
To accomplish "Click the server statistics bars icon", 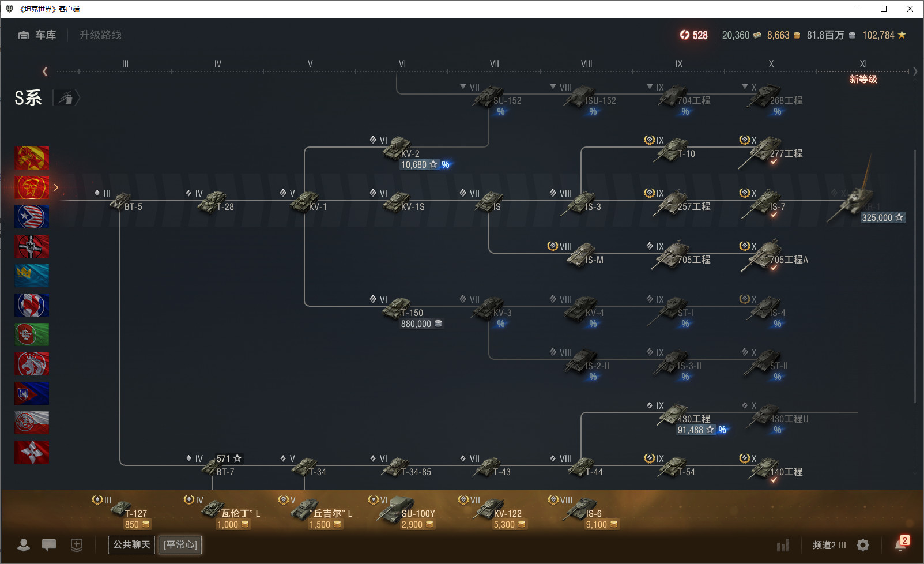I will tap(783, 545).
